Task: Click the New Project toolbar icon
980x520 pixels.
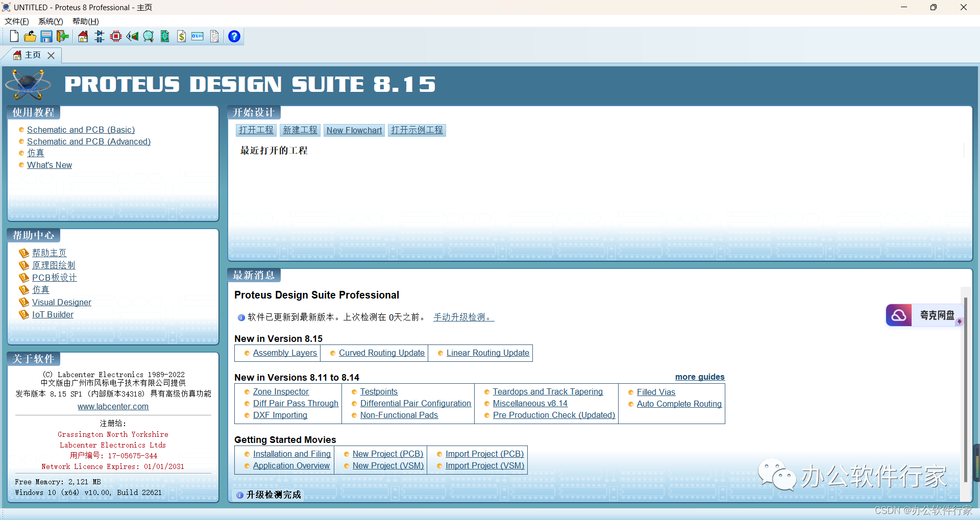Action: tap(14, 36)
